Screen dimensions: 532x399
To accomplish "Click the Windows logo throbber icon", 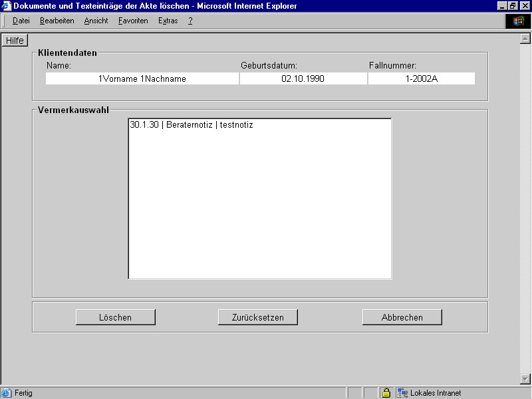I will coord(518,21).
